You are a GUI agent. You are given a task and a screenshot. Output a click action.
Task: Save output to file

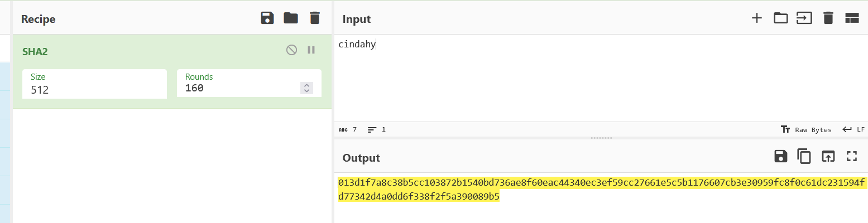click(780, 157)
